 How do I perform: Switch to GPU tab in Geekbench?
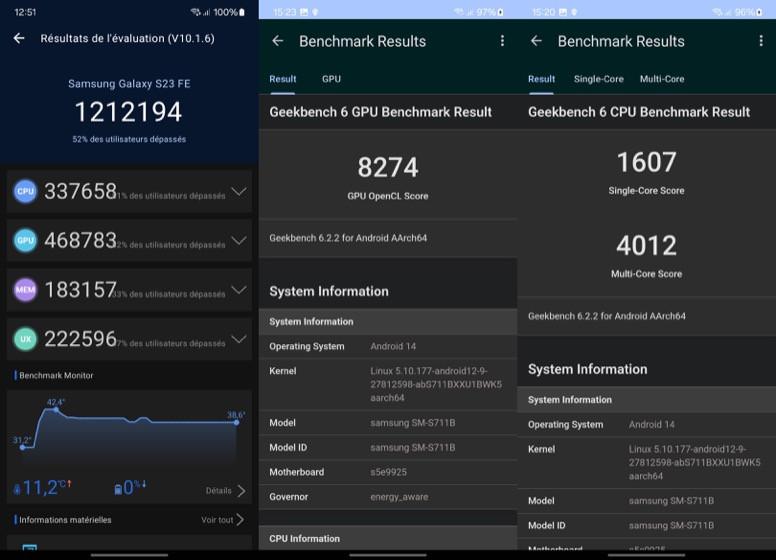(x=331, y=79)
